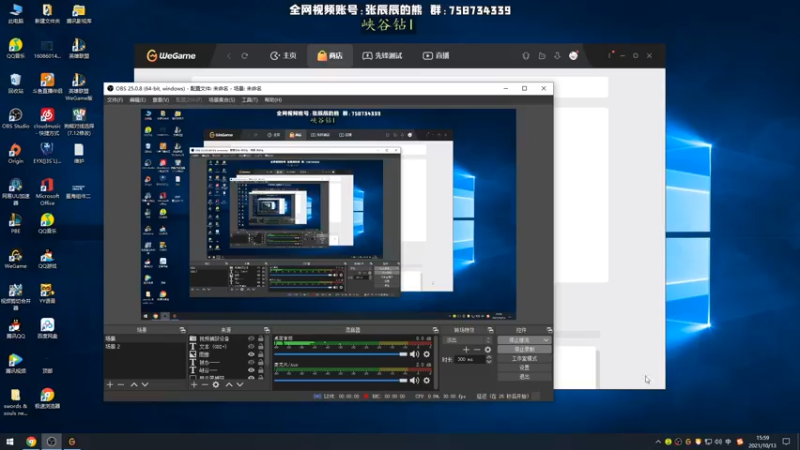Viewport: 800px width, 450px height.
Task: Open OBS 文件(F) menu
Action: point(115,100)
